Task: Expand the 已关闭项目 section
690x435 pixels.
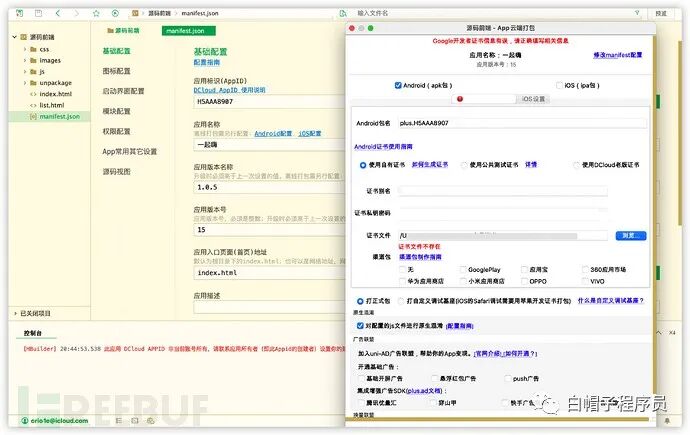Action: click(15, 313)
